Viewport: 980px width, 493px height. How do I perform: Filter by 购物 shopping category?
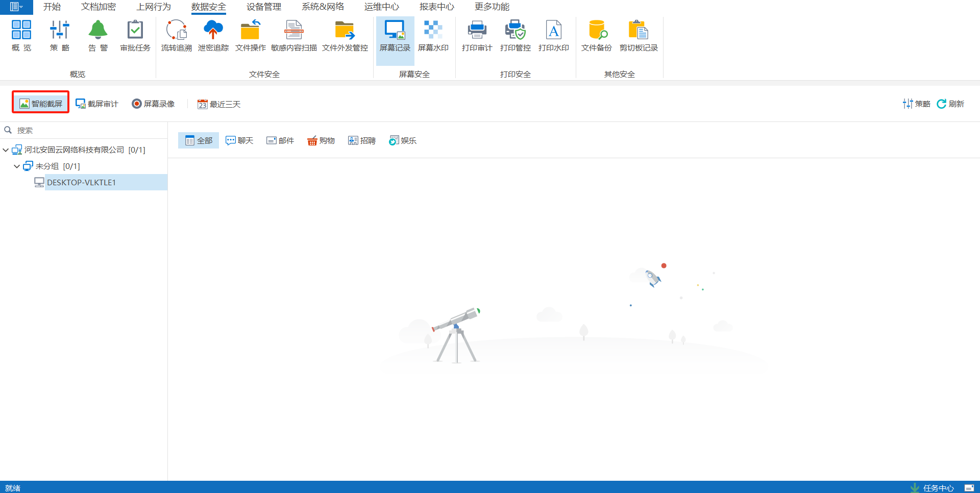pyautogui.click(x=321, y=140)
